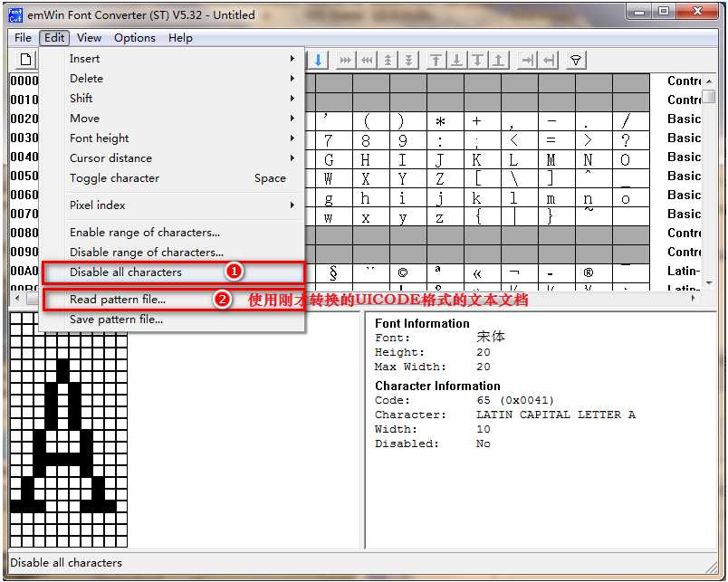This screenshot has width=728, height=582.
Task: Click the up-arrow-with-top-bar toolbar icon
Action: 436,60
